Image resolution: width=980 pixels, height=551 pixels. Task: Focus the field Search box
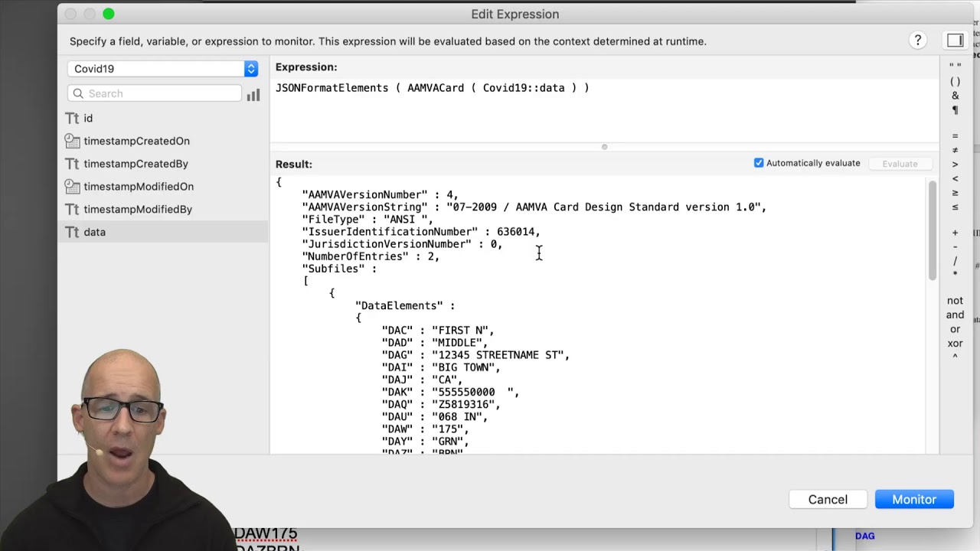pyautogui.click(x=155, y=93)
